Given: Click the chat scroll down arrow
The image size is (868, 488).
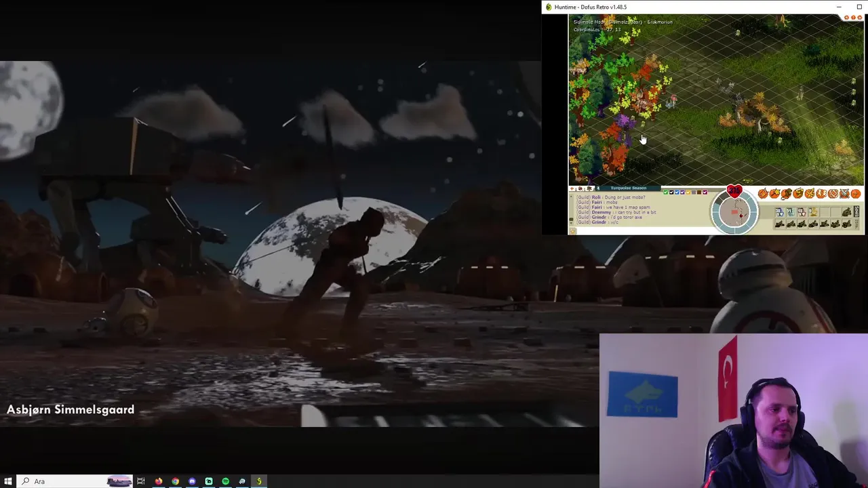Looking at the screenshot, I should coord(571,223).
